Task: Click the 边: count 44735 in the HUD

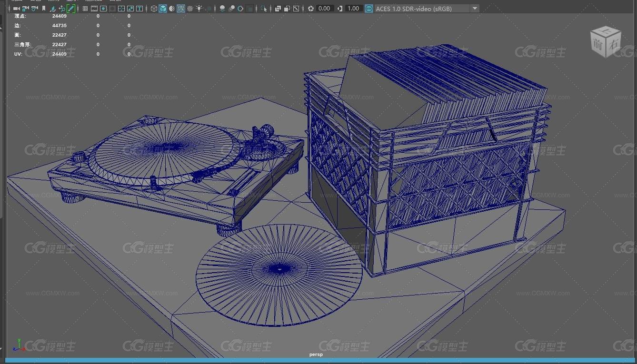Action: tap(60, 25)
